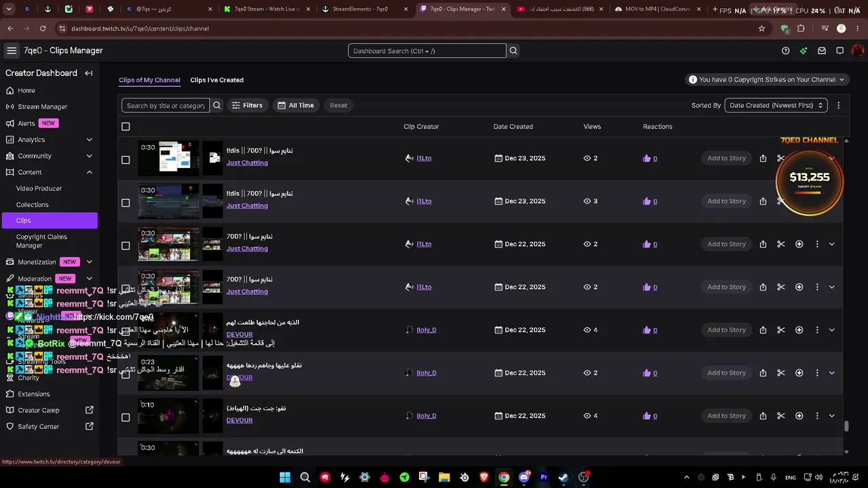
Task: Open the green sparkle icon in header
Action: [804, 51]
